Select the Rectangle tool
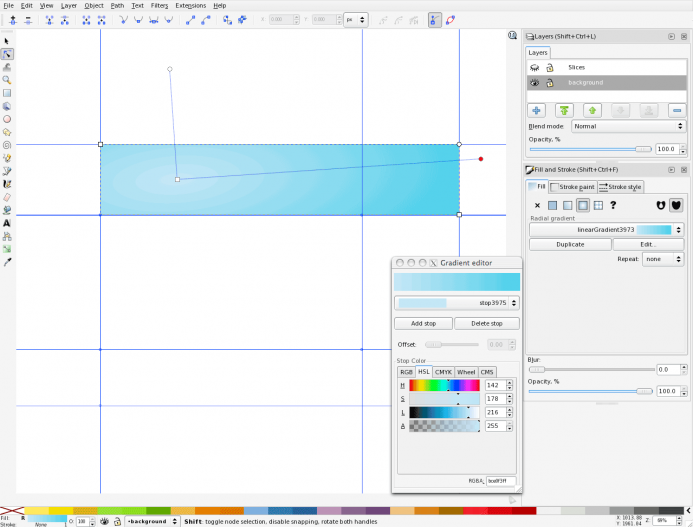Viewport: 693px width, 527px height. tap(7, 93)
